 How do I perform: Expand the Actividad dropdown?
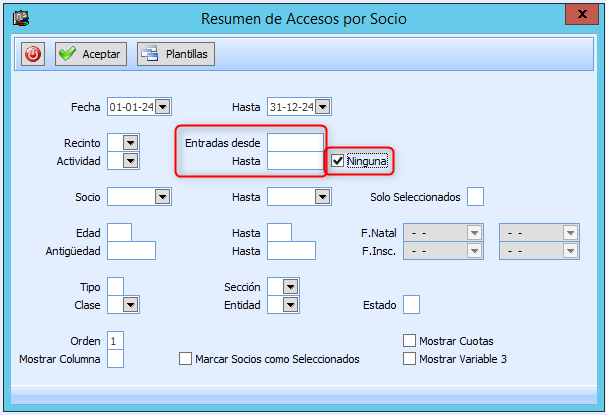(x=130, y=161)
